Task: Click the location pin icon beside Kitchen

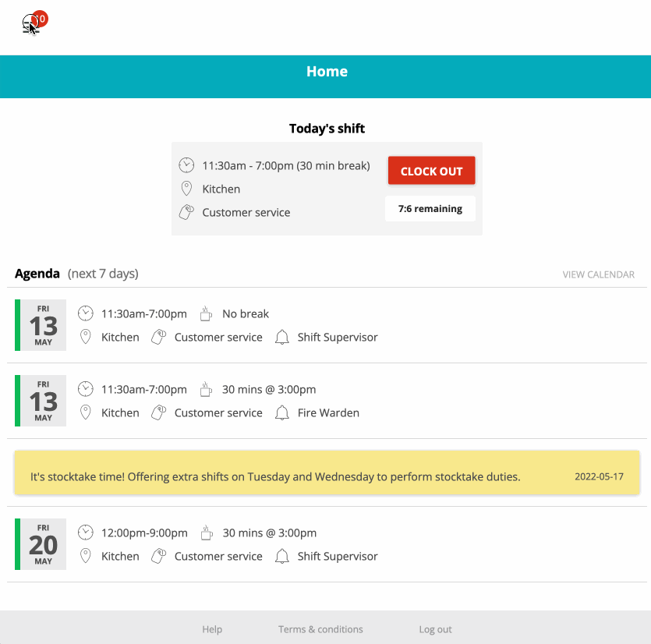Action: click(186, 189)
